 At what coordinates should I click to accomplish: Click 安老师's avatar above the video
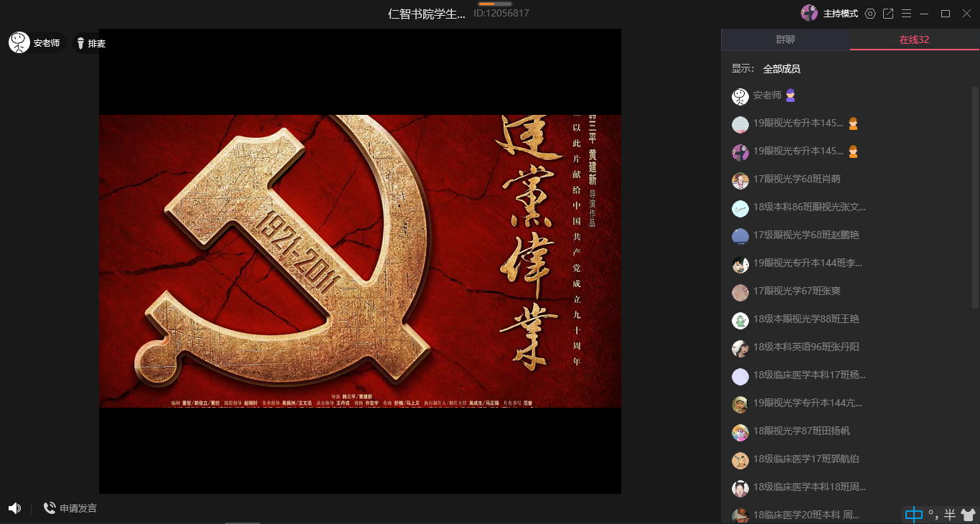pyautogui.click(x=19, y=42)
